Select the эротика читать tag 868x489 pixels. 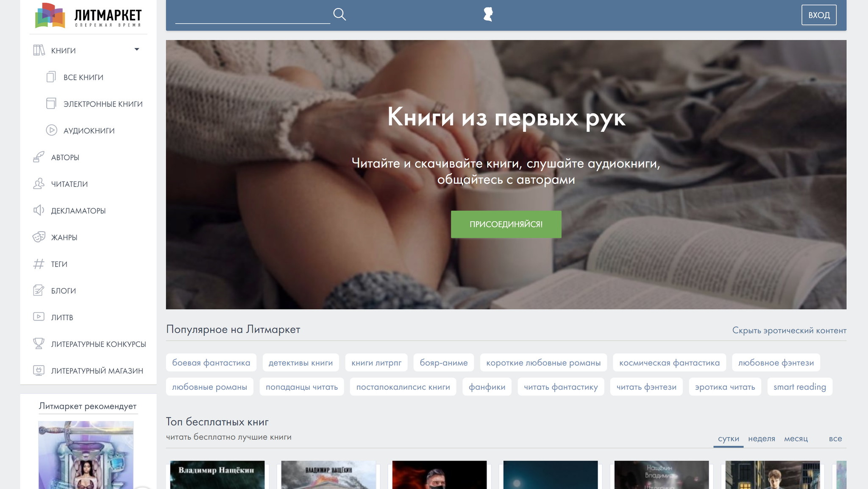(725, 387)
